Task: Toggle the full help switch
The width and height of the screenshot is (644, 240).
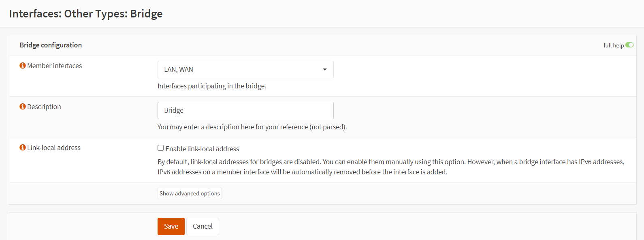Action: (629, 45)
